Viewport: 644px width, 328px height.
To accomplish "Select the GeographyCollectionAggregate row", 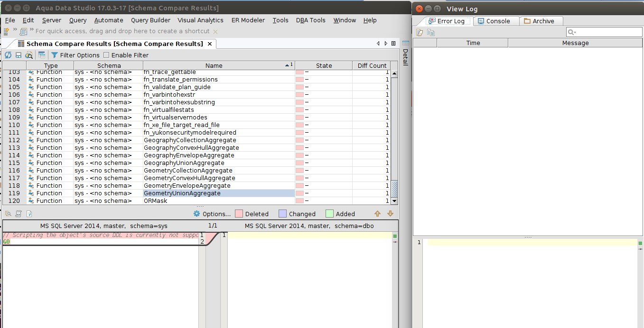I will click(x=196, y=140).
